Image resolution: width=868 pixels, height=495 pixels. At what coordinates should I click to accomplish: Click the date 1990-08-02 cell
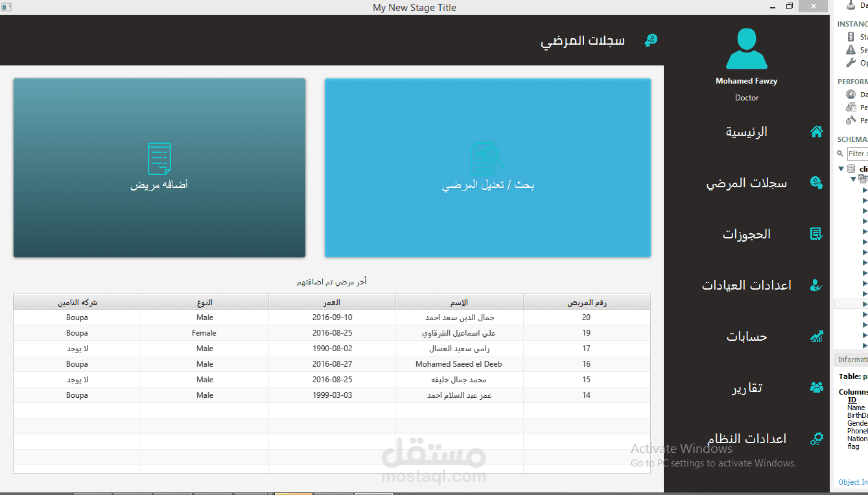coord(332,349)
